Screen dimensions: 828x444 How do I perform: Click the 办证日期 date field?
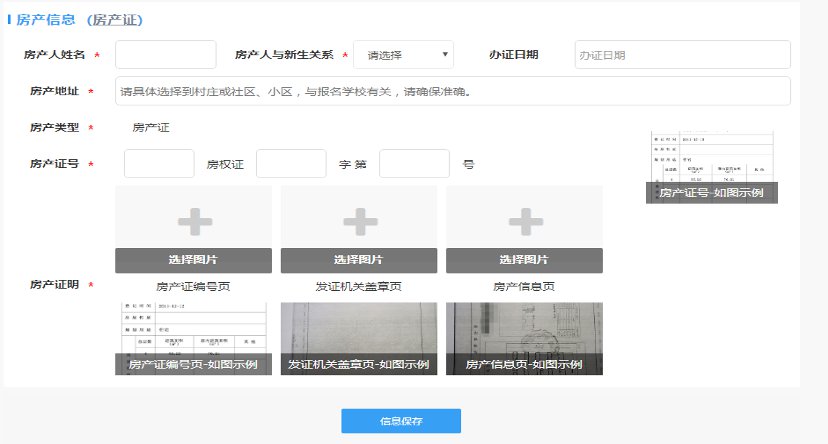682,55
